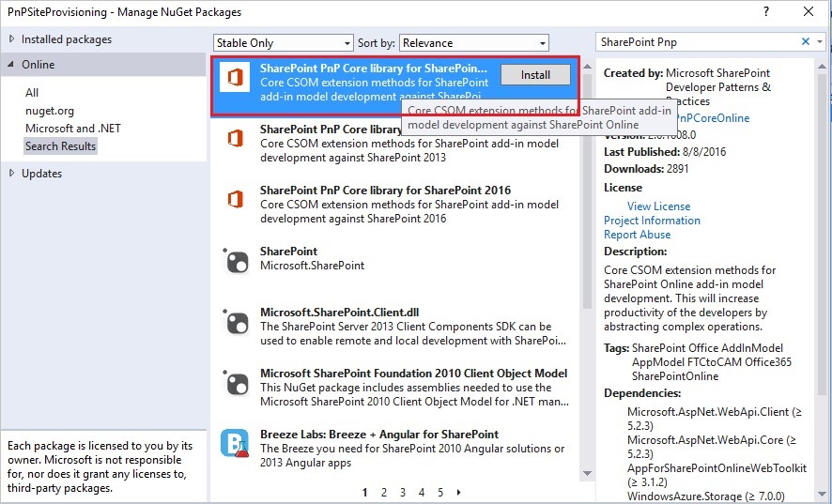Screen dimensions: 832x504
Task: Go to results page 5
Action: click(x=440, y=493)
